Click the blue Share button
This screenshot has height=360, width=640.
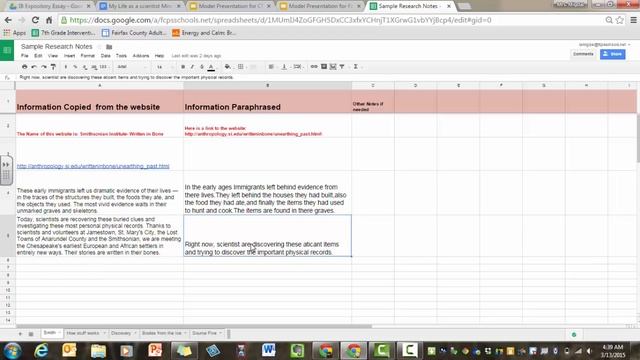tap(612, 54)
